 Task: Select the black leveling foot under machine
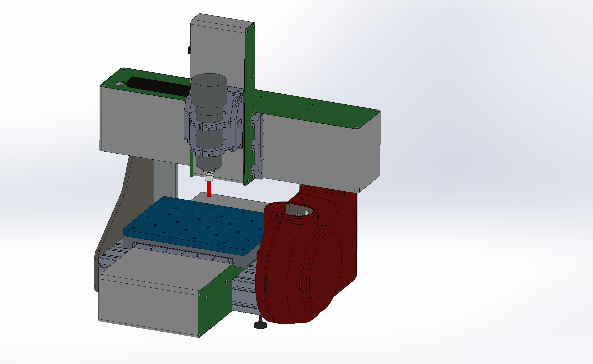[x=260, y=325]
